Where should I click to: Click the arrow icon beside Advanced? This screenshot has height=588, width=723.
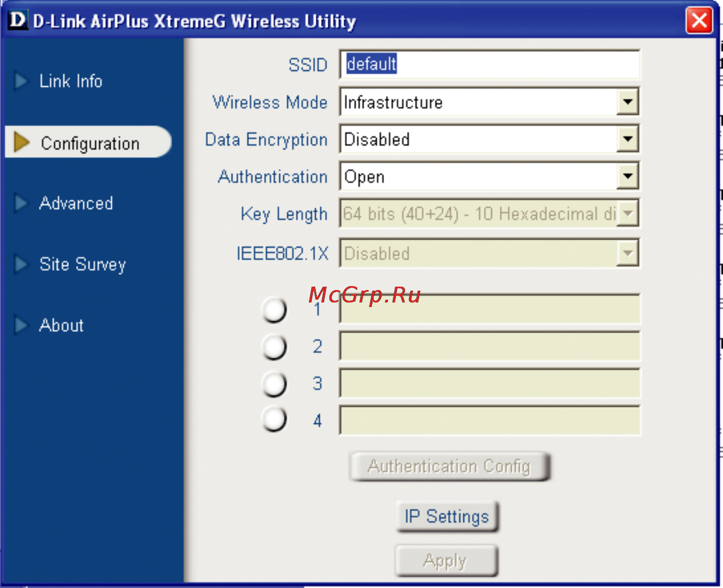pos(21,203)
